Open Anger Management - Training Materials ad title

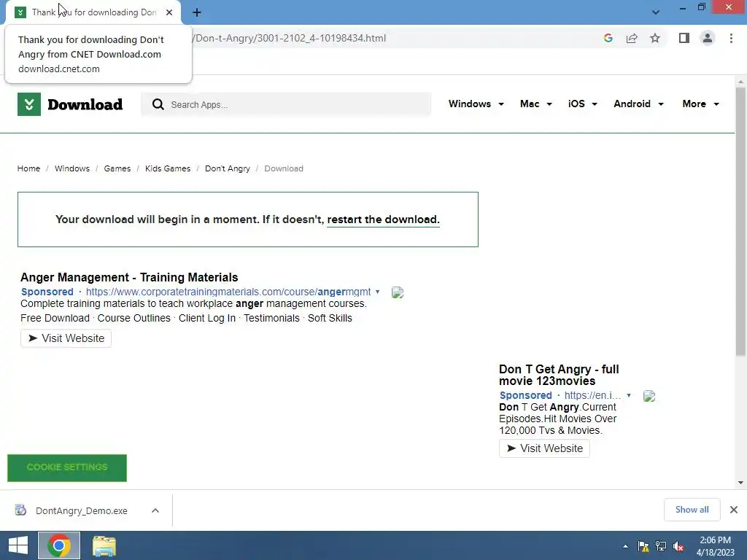(129, 277)
